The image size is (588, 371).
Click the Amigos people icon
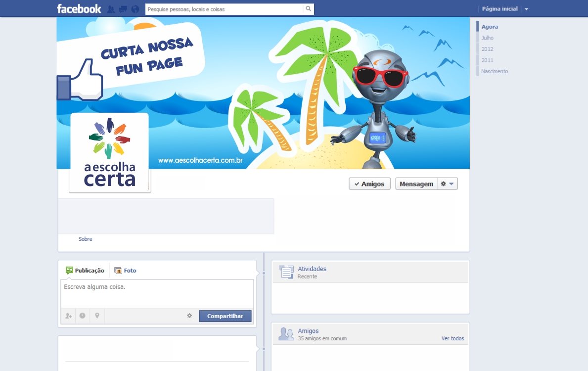[286, 334]
